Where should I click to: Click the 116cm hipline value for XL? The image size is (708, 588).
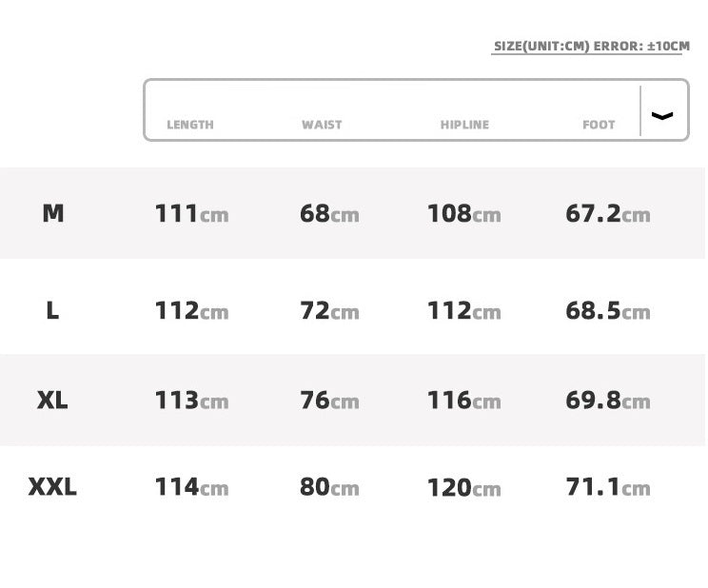click(x=463, y=401)
